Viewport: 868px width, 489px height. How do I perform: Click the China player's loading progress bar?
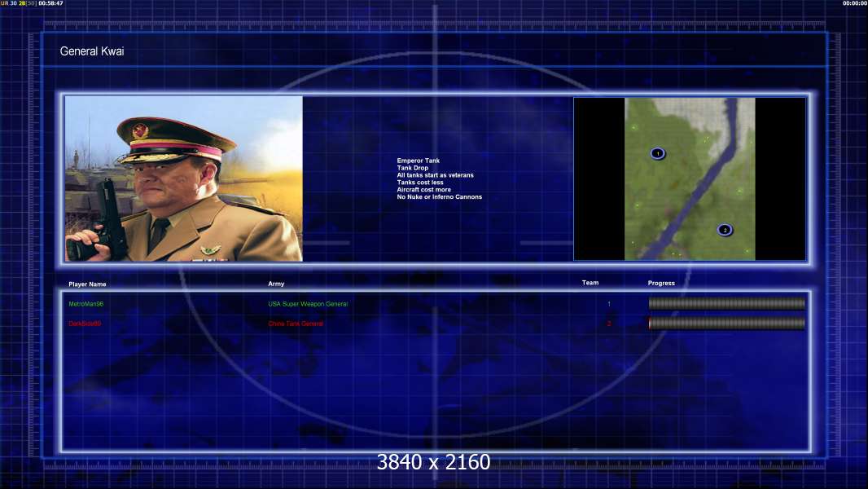[727, 323]
